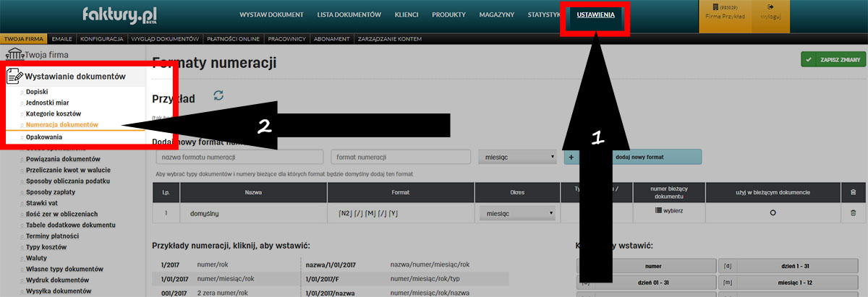Open the ABONAMENT tab
868x297 pixels.
tap(332, 38)
